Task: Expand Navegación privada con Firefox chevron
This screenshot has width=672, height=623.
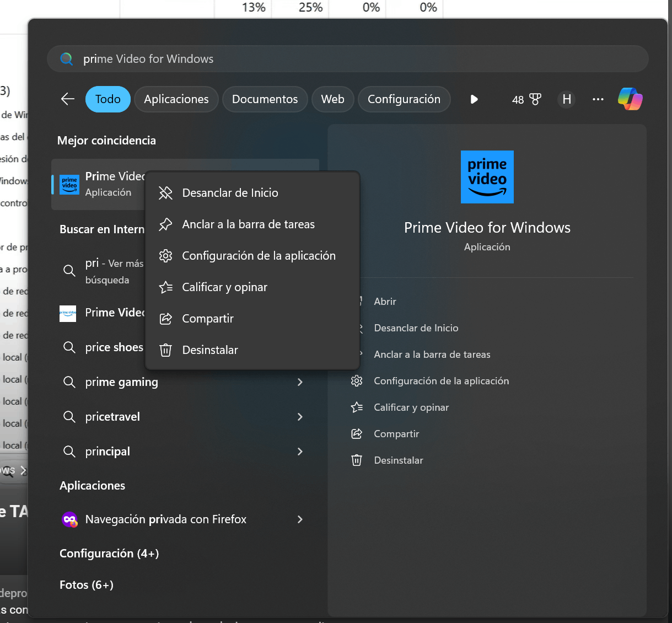Action: click(300, 519)
